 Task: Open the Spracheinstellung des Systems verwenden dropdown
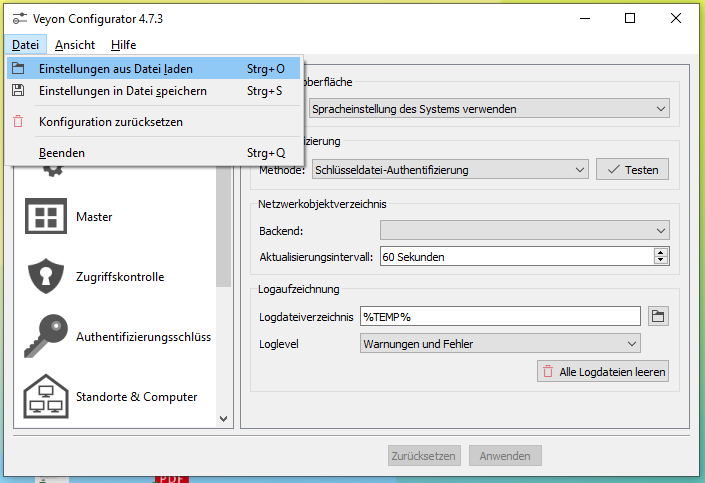490,109
